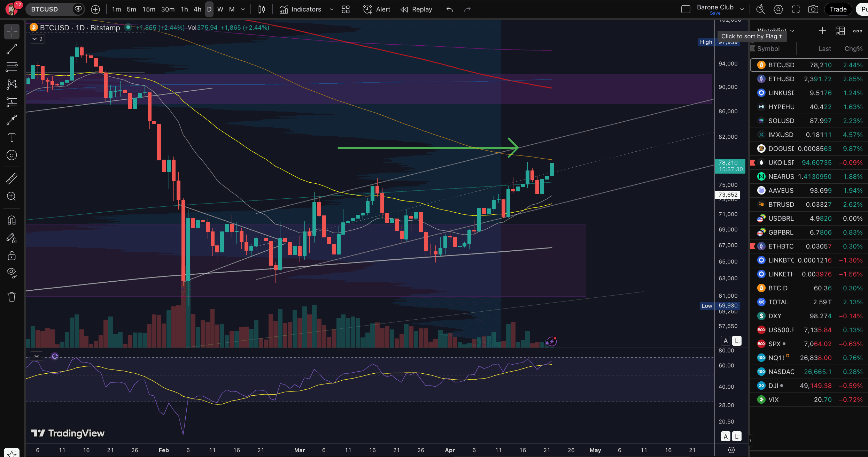Image resolution: width=868 pixels, height=457 pixels.
Task: Toggle stay in drawing mode pencil lock
Action: point(11,238)
